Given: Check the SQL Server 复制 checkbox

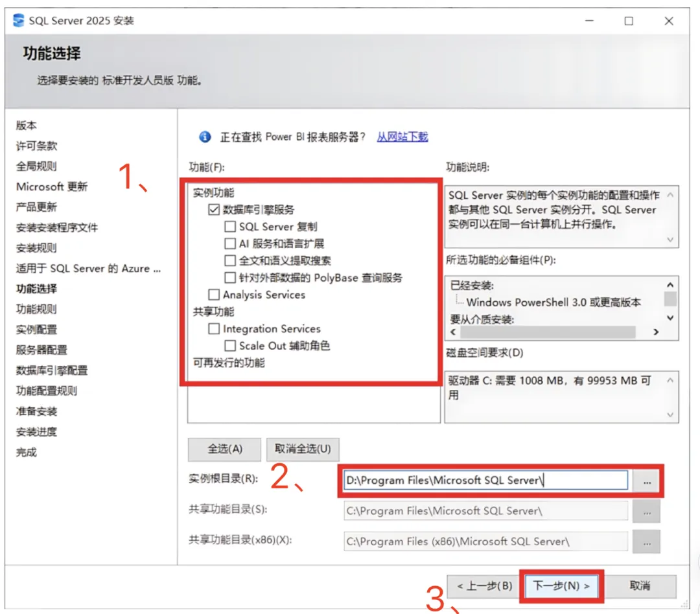Looking at the screenshot, I should click(x=230, y=227).
